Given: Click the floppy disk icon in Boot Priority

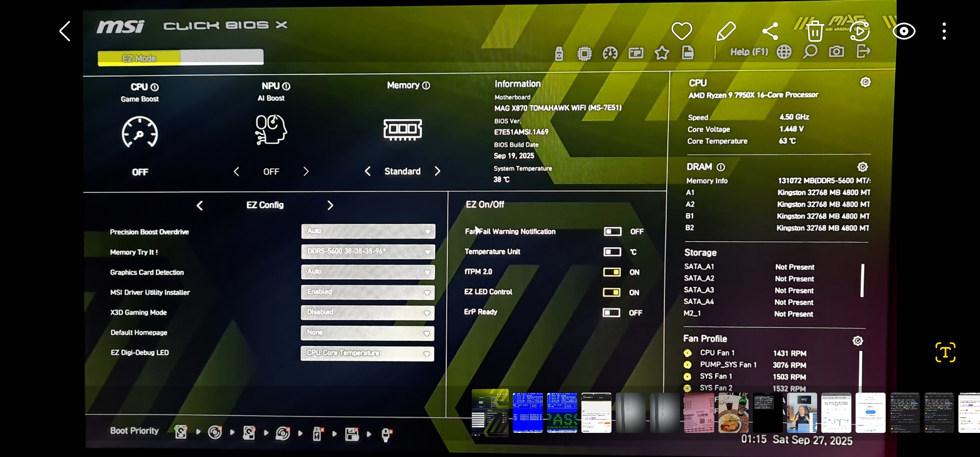Looking at the screenshot, I should click(x=352, y=434).
